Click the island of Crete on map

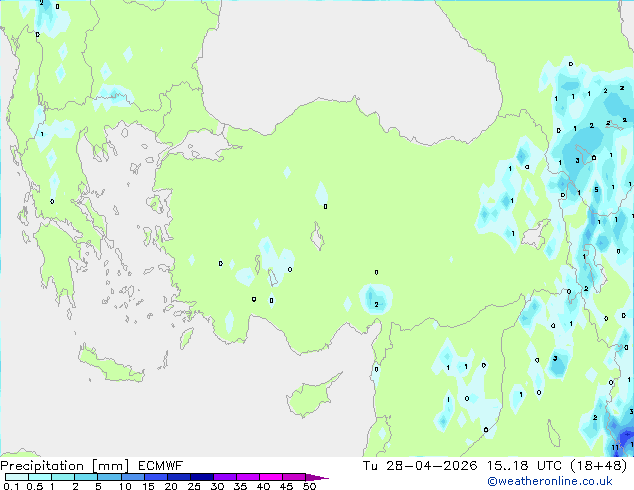pos(111,366)
